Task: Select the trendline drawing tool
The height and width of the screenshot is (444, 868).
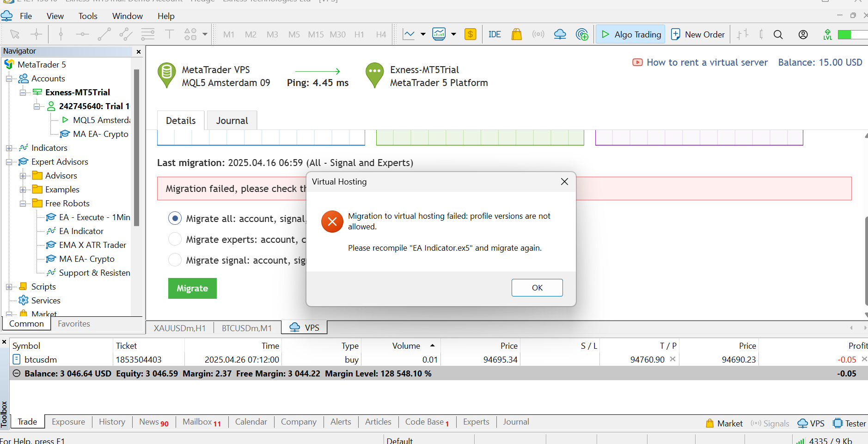Action: pyautogui.click(x=104, y=34)
